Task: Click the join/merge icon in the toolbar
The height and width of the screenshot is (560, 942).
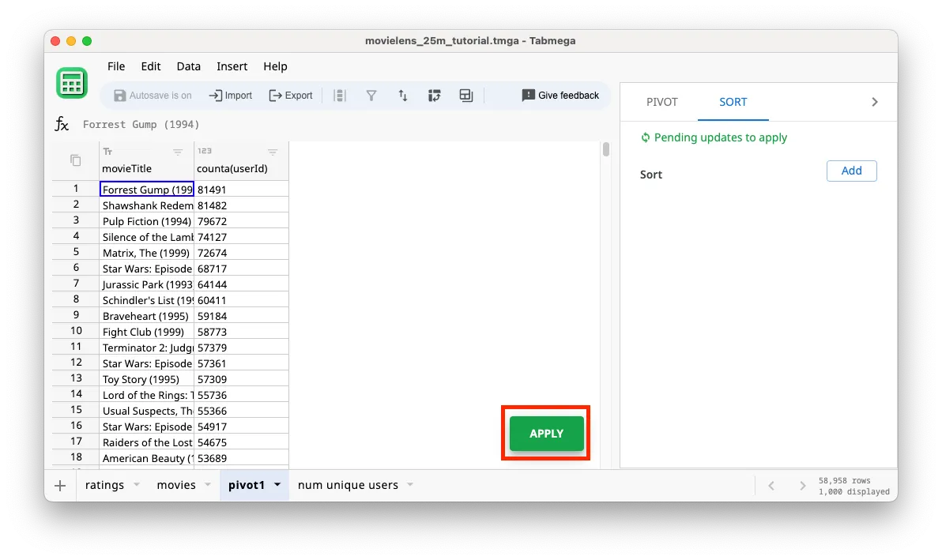Action: pyautogui.click(x=465, y=95)
